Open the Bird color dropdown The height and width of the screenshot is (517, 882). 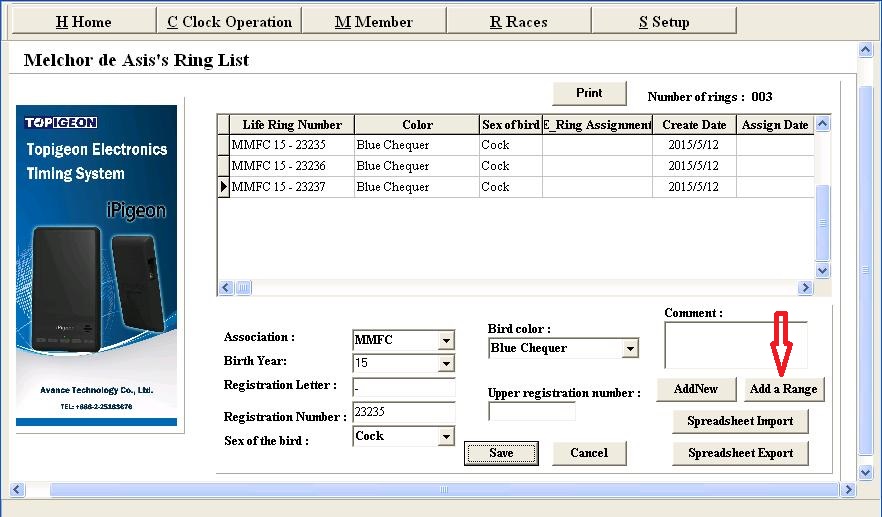point(631,349)
